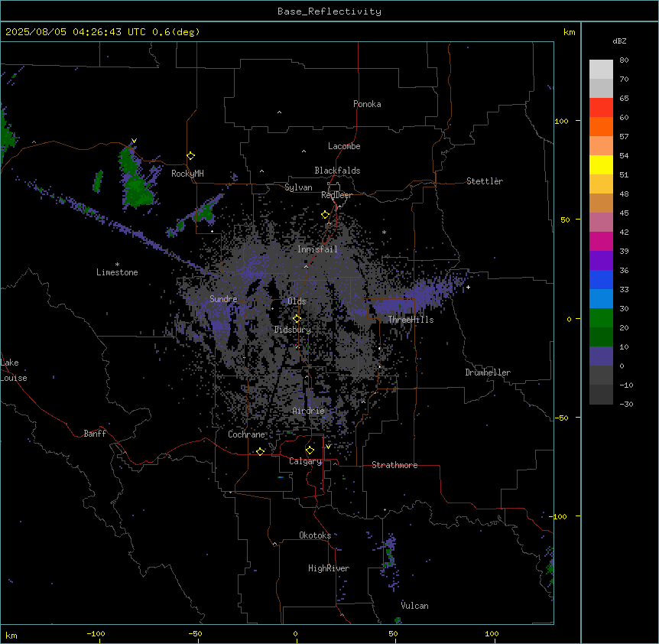Select the bright yellow swatch in legend

(x=601, y=164)
